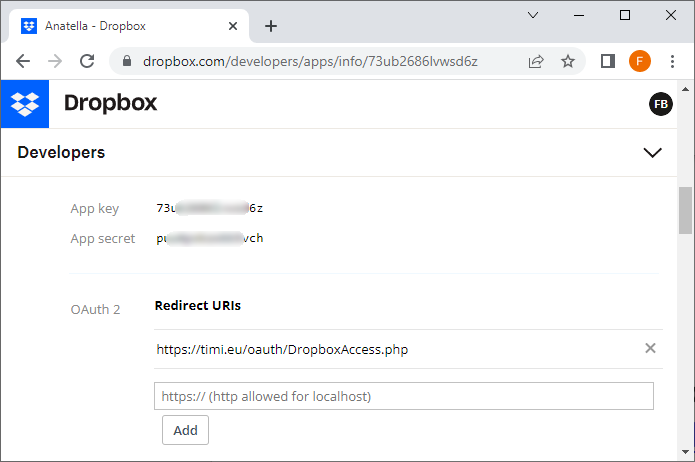Click the share page icon in address bar
The height and width of the screenshot is (462, 695).
536,61
